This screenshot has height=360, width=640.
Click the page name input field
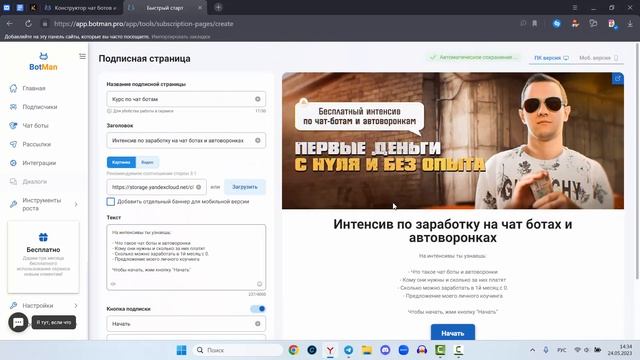(x=186, y=99)
